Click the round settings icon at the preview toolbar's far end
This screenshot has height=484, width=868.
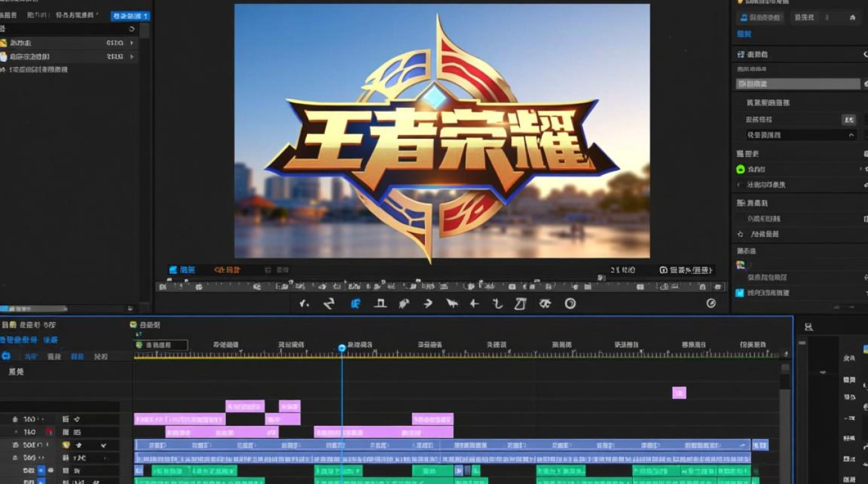(x=711, y=303)
